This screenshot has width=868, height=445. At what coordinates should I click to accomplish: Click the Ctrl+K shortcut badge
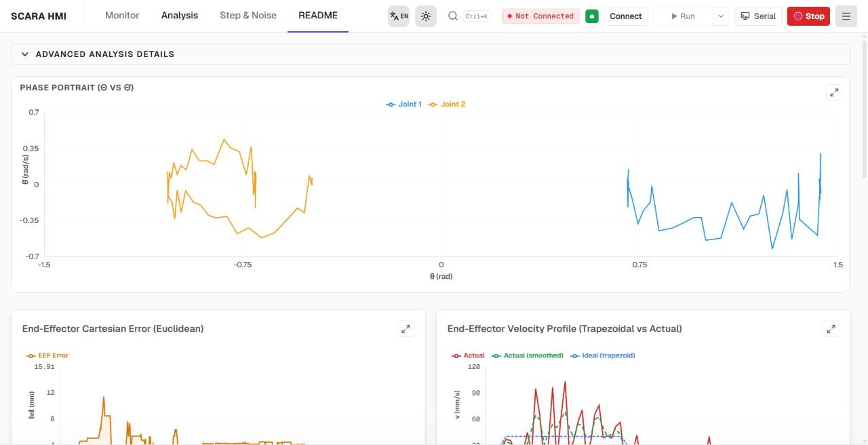tap(477, 16)
